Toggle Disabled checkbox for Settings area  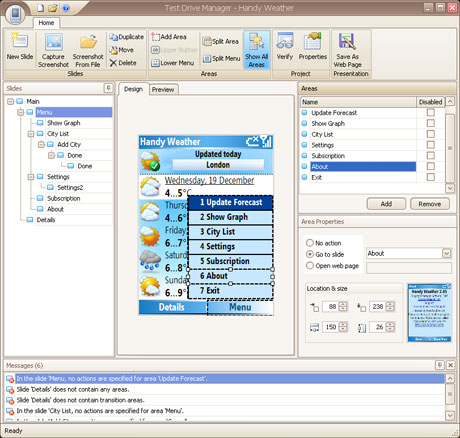431,145
